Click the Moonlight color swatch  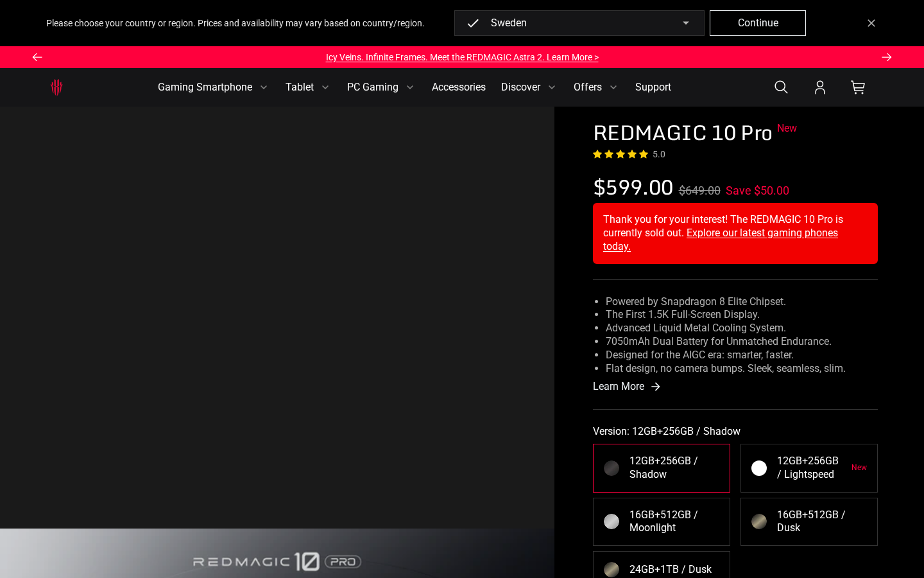[x=612, y=521]
